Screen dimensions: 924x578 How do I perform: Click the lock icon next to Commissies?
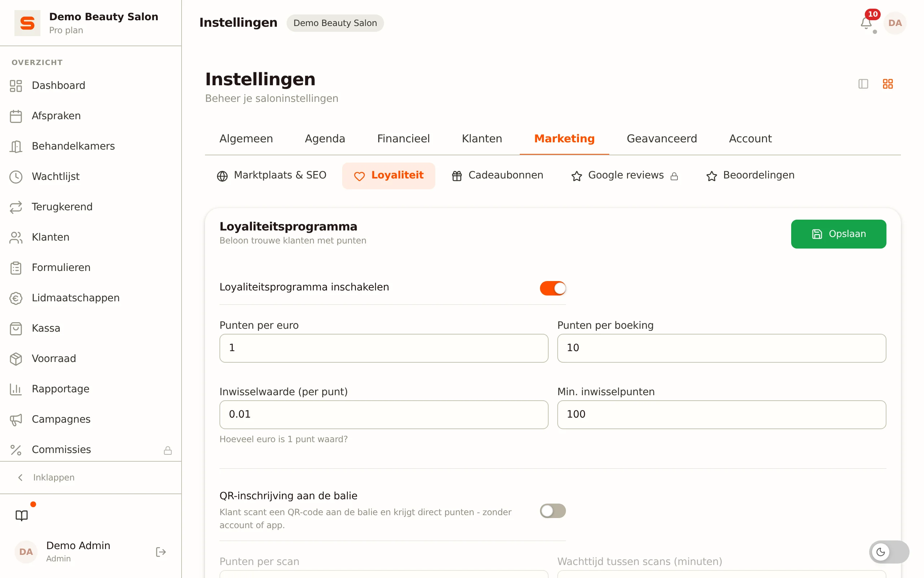(x=167, y=451)
